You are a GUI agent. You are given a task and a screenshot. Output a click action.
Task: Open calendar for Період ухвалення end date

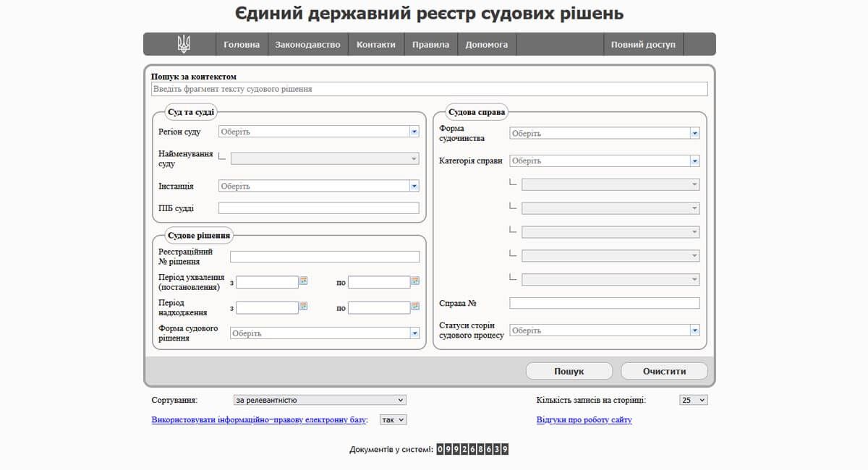point(415,281)
